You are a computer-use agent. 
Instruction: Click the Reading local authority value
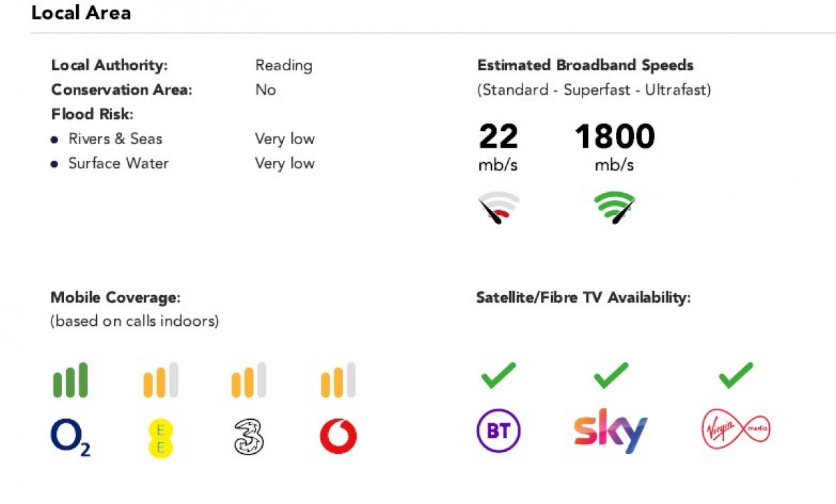pyautogui.click(x=284, y=65)
